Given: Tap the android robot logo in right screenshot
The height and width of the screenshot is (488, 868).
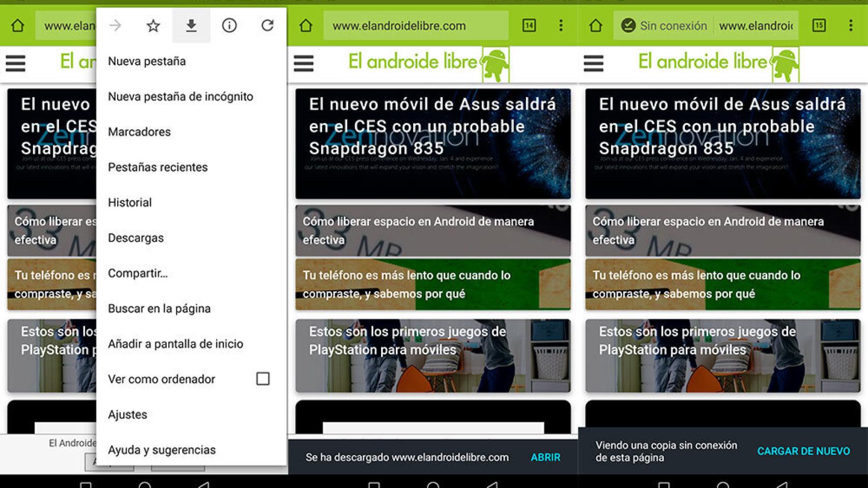Looking at the screenshot, I should point(786,65).
